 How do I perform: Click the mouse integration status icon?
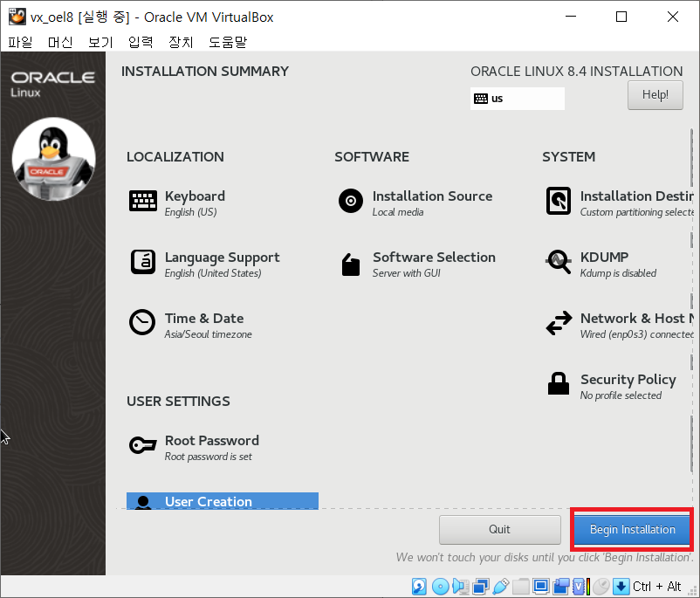[x=601, y=586]
